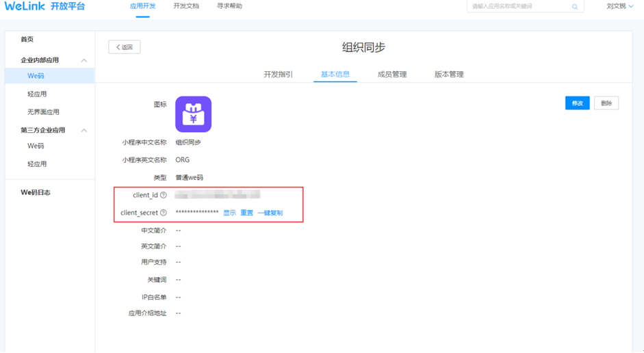Switch to the 开发指引 tab
The width and height of the screenshot is (644, 353).
[278, 75]
